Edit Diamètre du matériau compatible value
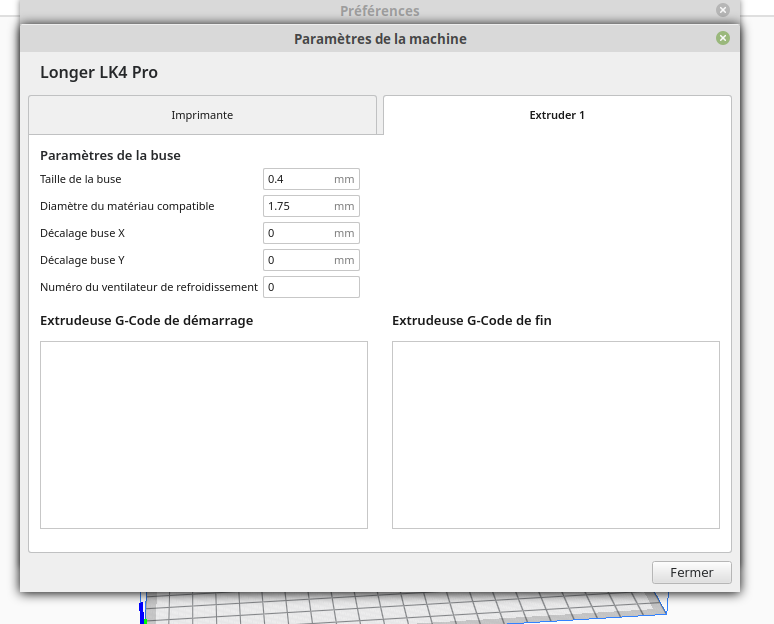Screen dimensions: 774x624 pos(311,206)
